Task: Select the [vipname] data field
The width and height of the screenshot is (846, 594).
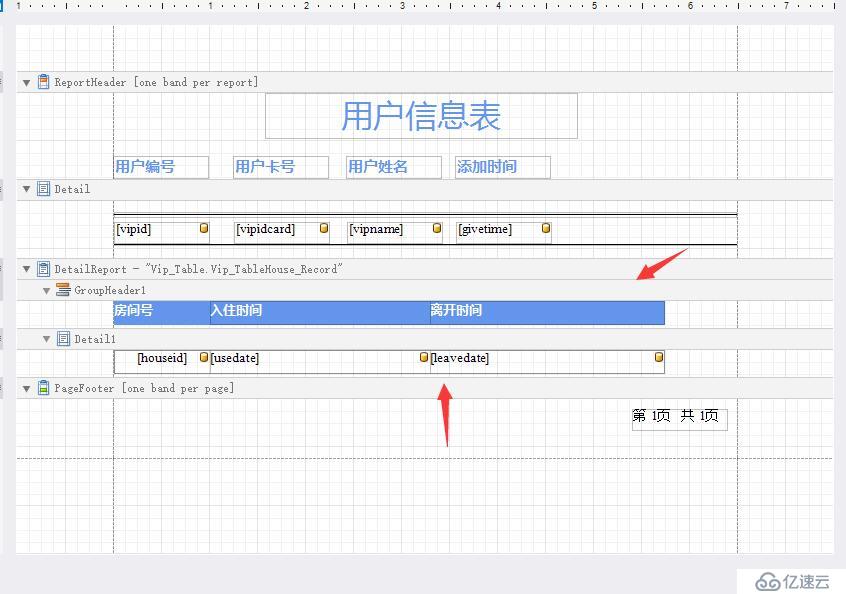Action: click(388, 230)
